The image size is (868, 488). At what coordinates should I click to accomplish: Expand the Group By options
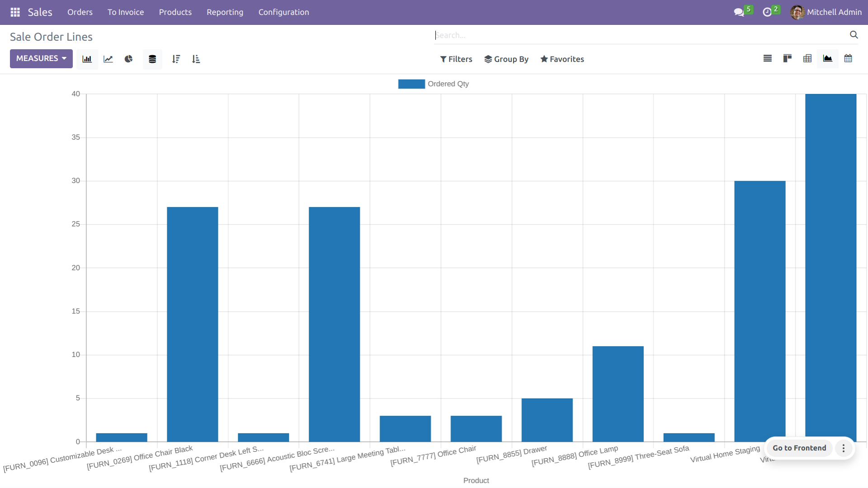pyautogui.click(x=506, y=59)
